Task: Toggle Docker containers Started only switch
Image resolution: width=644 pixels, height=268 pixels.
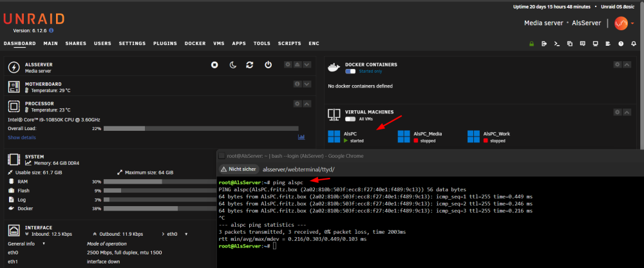Action: pyautogui.click(x=350, y=71)
